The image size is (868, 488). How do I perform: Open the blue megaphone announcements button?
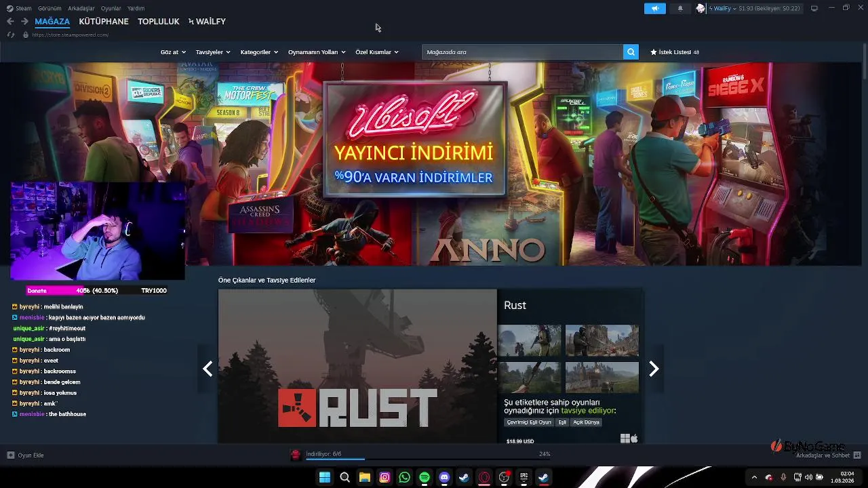coord(655,8)
